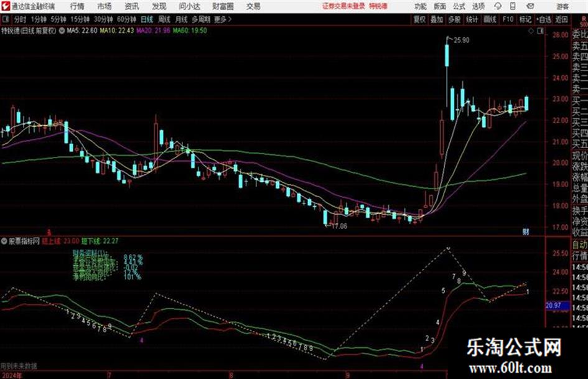Switch to 周线 period tab
588x379 pixels.
tap(164, 19)
